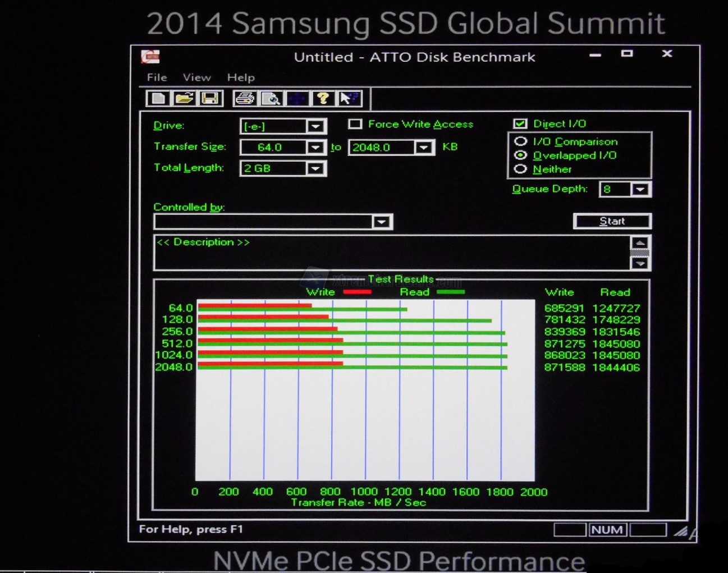Expand the Drive dropdown
The width and height of the screenshot is (728, 573).
click(x=315, y=126)
